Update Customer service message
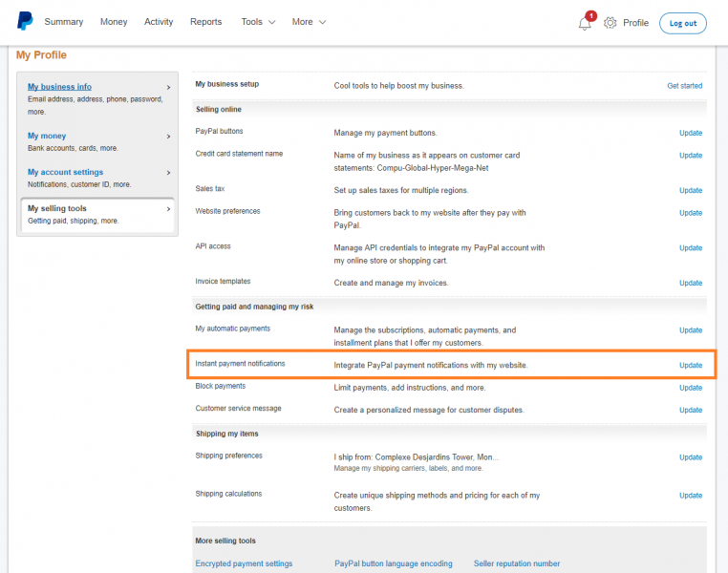This screenshot has width=728, height=573. (x=691, y=410)
